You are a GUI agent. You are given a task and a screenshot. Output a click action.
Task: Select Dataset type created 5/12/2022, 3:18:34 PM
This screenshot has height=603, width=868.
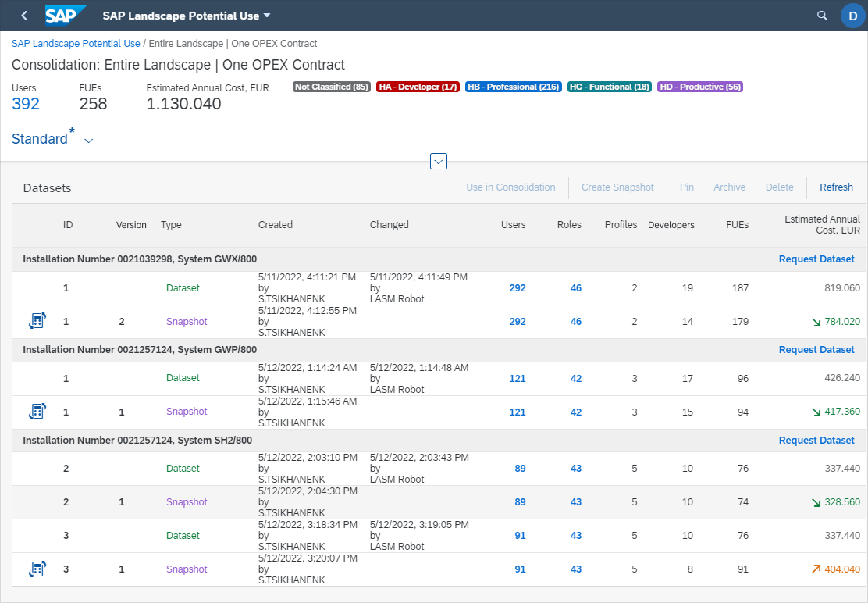coord(183,536)
